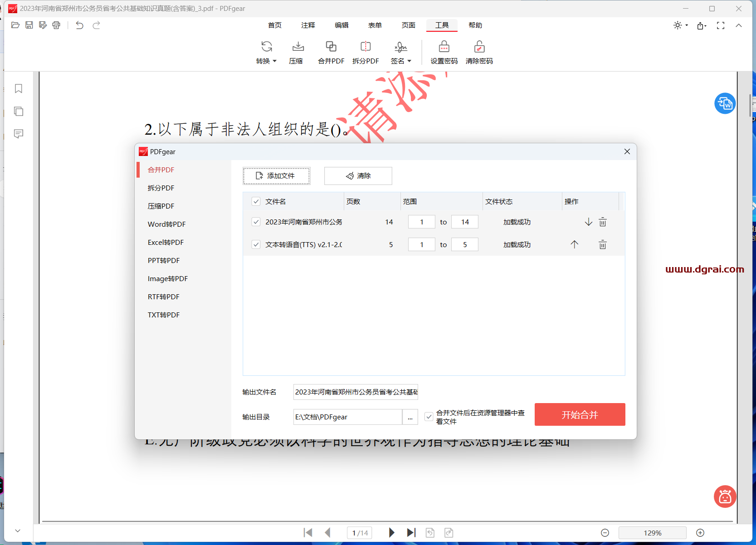
Task: Save the document using the disk icon
Action: tap(29, 25)
